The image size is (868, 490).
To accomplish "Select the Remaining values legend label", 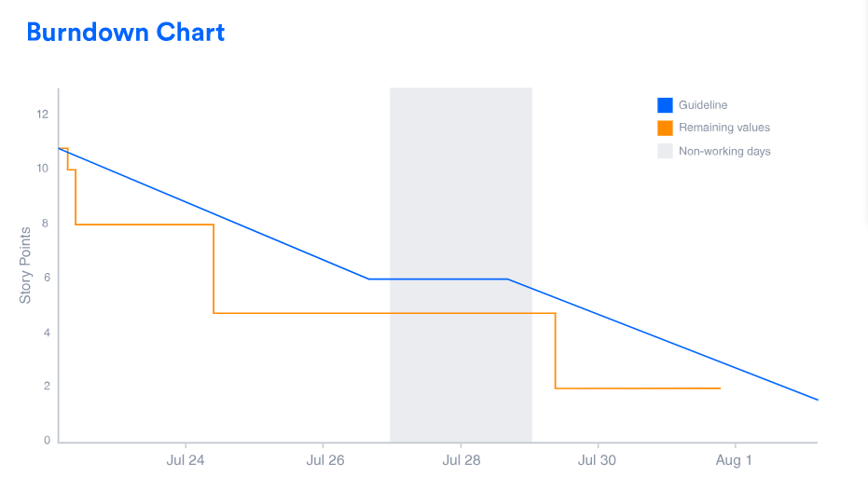I will pos(724,128).
